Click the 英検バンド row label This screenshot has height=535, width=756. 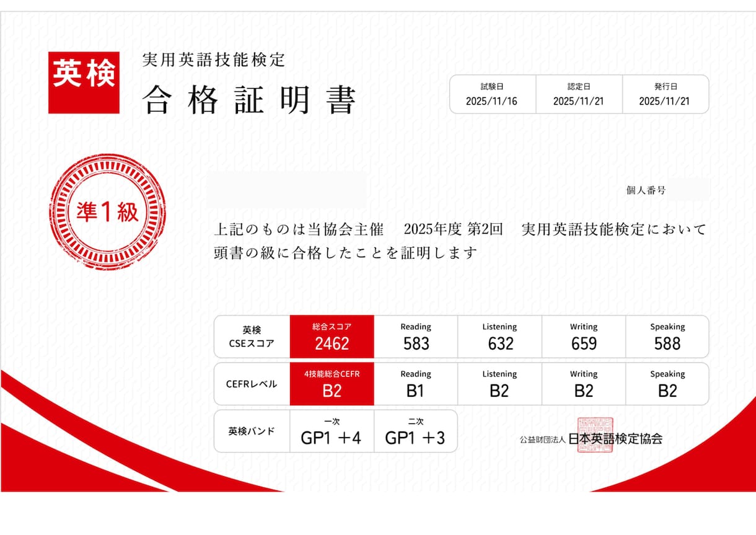coord(252,431)
